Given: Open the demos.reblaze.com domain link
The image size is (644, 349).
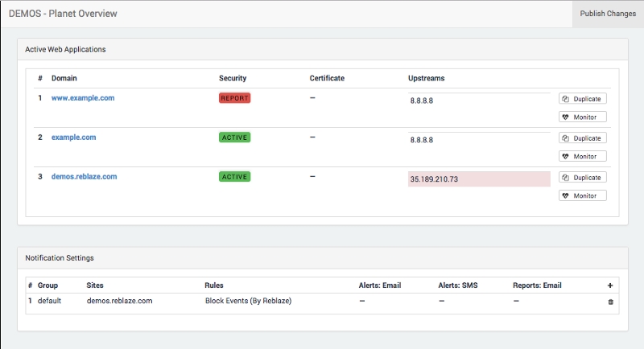Looking at the screenshot, I should (84, 177).
